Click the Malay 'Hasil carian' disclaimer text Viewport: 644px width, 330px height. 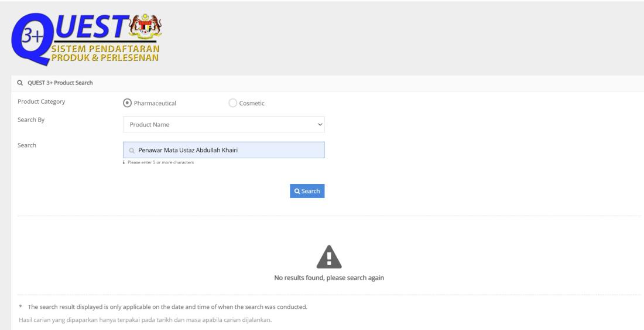coord(145,319)
